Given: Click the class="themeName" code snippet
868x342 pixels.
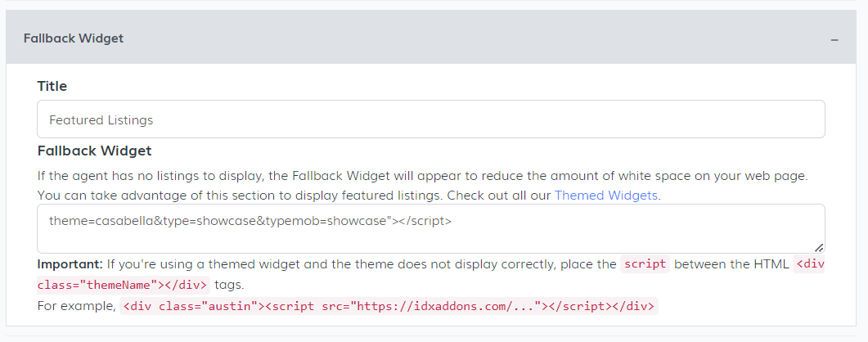Looking at the screenshot, I should pyautogui.click(x=123, y=285).
